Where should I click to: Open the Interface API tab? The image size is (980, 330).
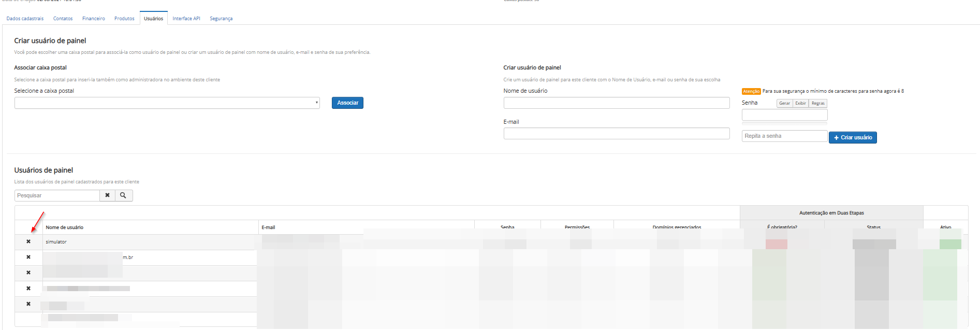(186, 19)
